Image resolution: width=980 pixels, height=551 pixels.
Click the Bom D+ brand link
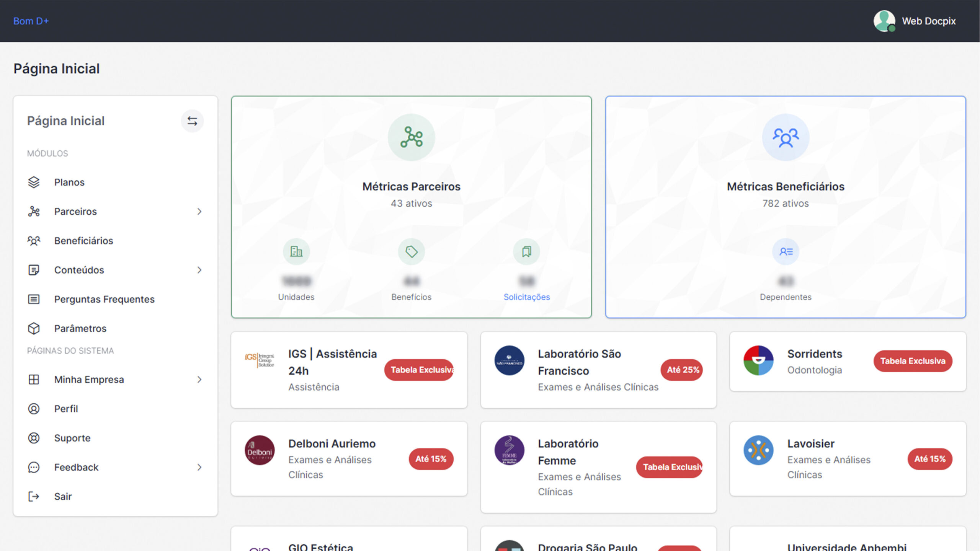(x=31, y=21)
